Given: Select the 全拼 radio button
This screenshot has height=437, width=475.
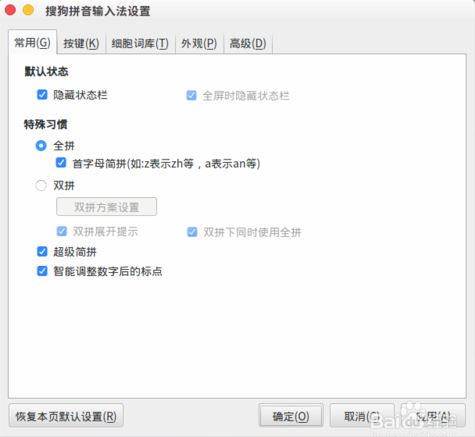Looking at the screenshot, I should click(x=41, y=146).
